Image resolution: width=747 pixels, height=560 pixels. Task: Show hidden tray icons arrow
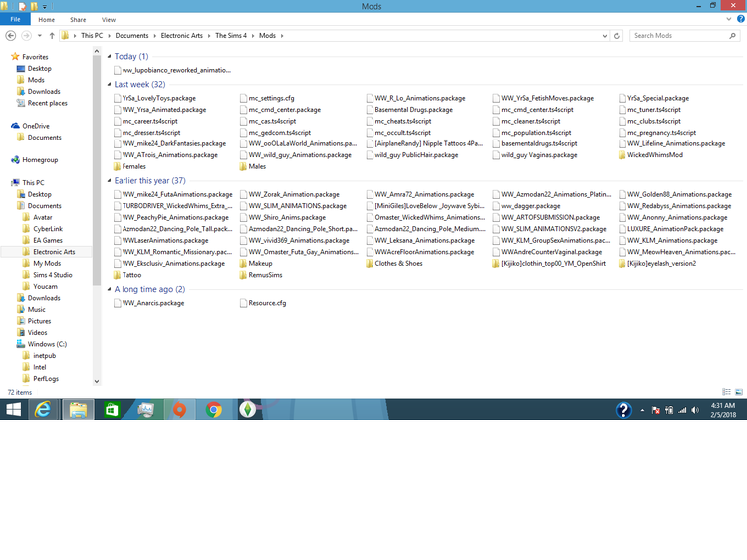point(642,410)
